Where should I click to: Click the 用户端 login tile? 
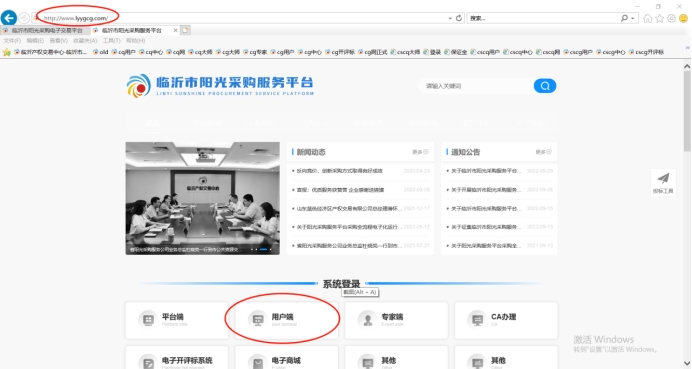click(x=286, y=320)
